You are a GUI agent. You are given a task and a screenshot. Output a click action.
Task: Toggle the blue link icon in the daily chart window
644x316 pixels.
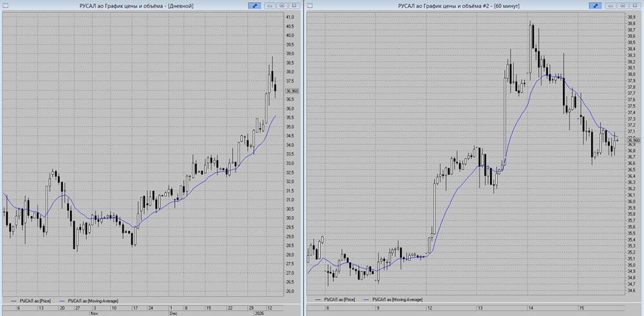click(254, 6)
